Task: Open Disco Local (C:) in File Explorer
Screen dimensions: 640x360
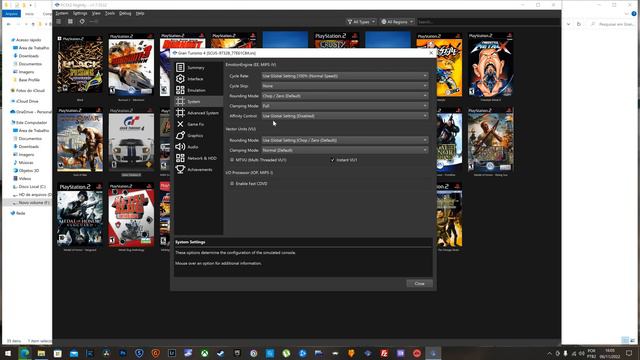Action: pyautogui.click(x=32, y=187)
